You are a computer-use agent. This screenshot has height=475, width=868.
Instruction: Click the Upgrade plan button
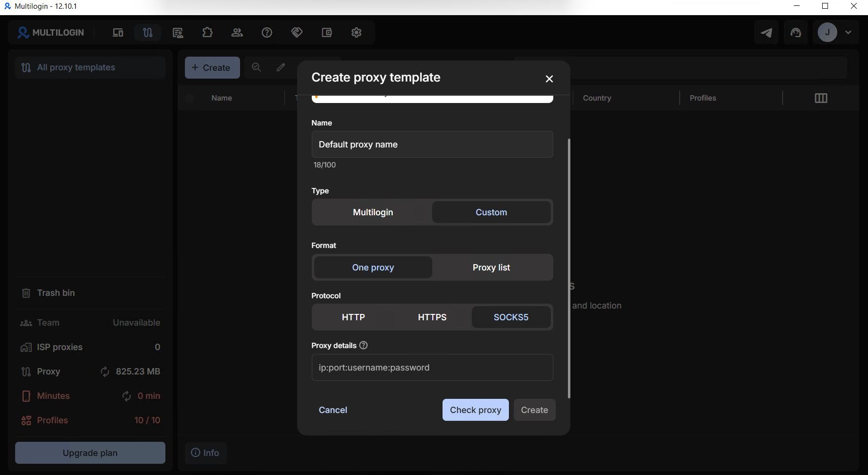(x=90, y=453)
